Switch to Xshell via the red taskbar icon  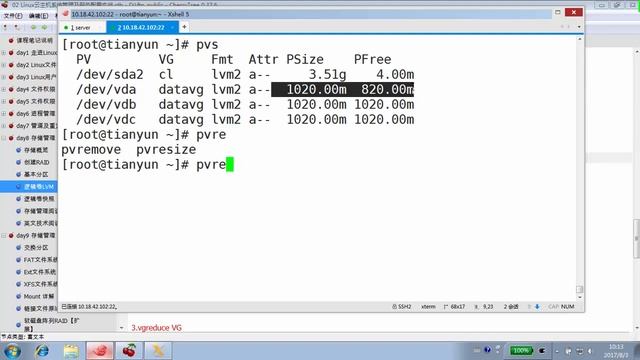(100, 351)
